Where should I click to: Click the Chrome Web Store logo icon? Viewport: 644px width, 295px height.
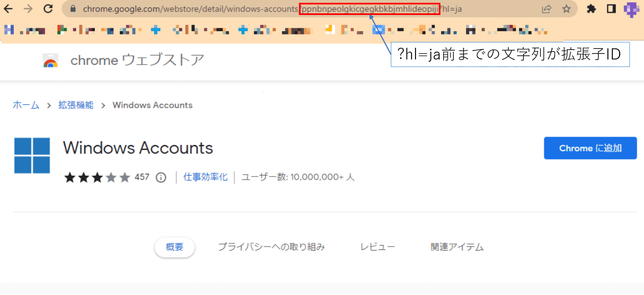[50, 61]
